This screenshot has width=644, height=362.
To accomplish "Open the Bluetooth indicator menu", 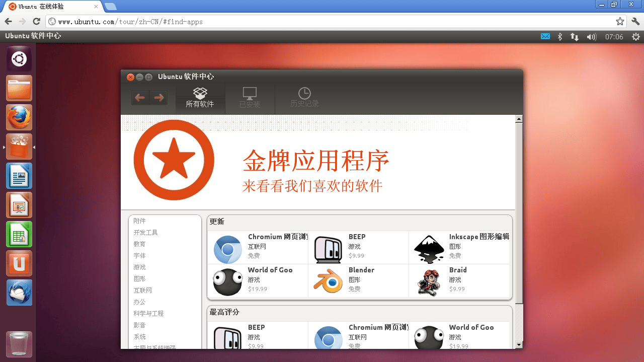I will (560, 37).
